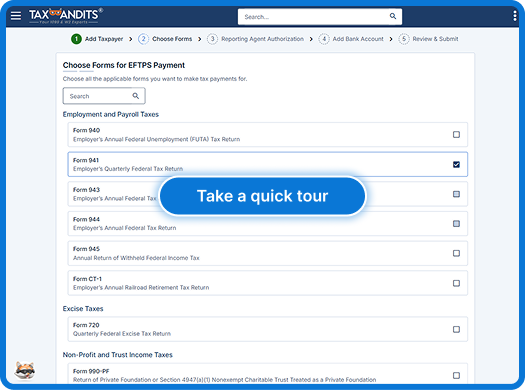Click the green step 1 circle
Image resolution: width=525 pixels, height=390 pixels.
76,39
